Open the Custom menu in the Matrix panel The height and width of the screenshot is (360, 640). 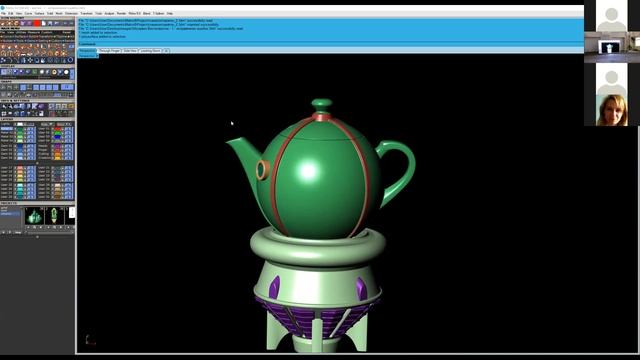pos(47,32)
